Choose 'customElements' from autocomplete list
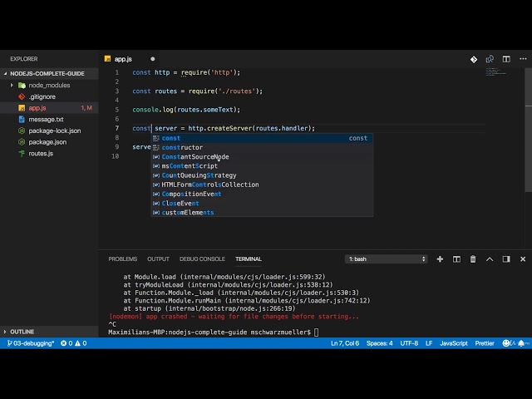The width and height of the screenshot is (532, 399). (x=262, y=213)
